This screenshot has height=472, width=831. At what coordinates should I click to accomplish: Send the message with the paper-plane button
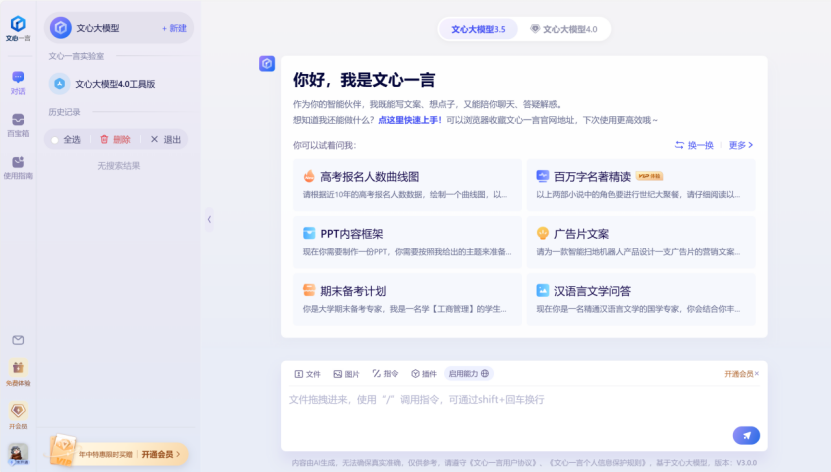(x=746, y=435)
